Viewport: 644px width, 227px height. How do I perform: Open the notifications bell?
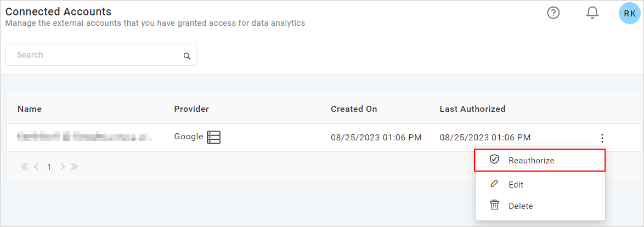click(592, 13)
